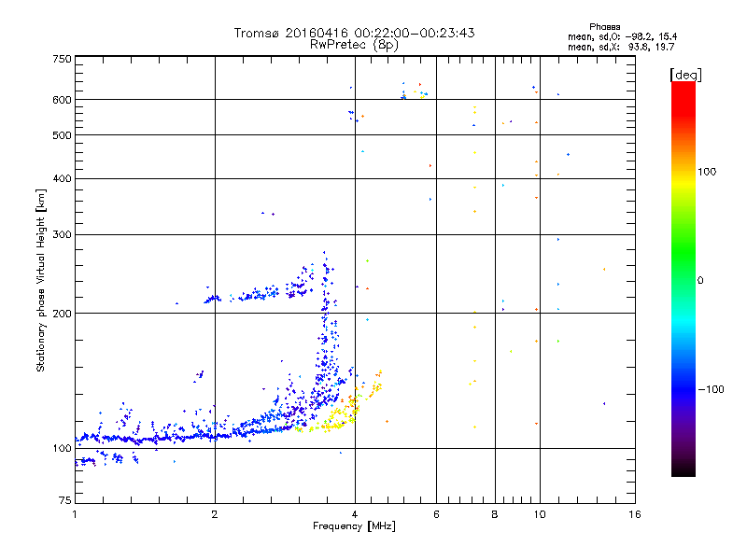Screen dimensions: 747x560
Task: Click the x-axis tick label '8'
Action: click(495, 514)
